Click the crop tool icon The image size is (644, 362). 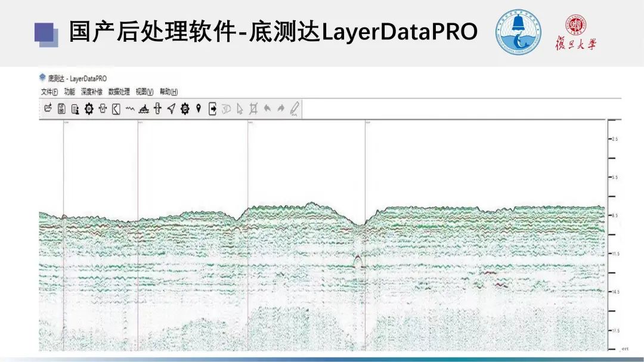click(x=253, y=109)
